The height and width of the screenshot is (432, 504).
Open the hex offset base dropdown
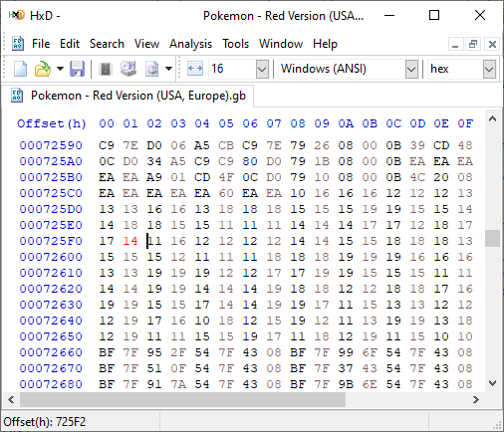point(489,69)
